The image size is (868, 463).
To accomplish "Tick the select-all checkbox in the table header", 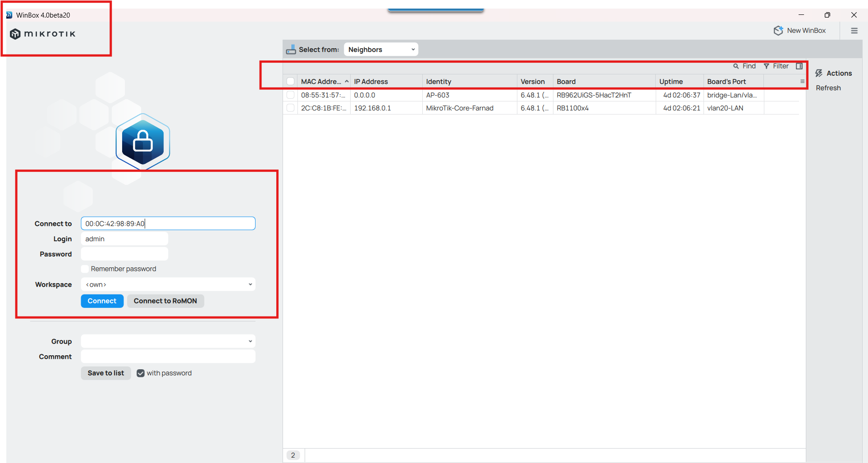I will click(x=291, y=81).
